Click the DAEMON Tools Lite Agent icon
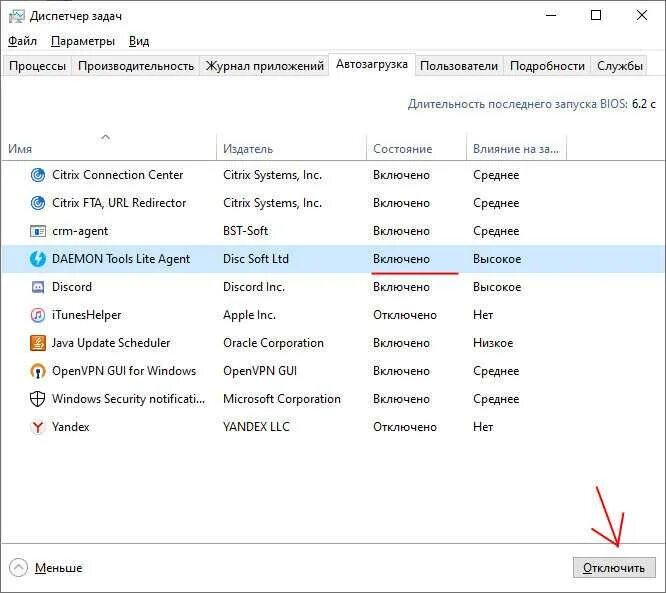 38,259
